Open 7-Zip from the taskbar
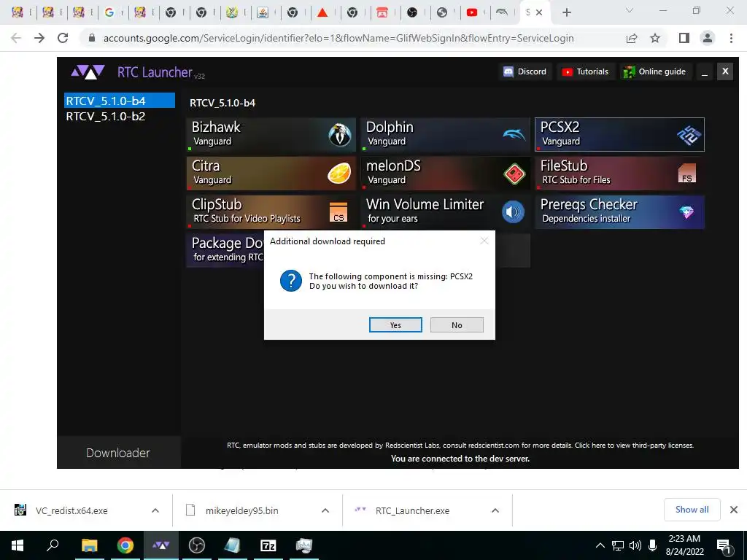 (x=268, y=545)
